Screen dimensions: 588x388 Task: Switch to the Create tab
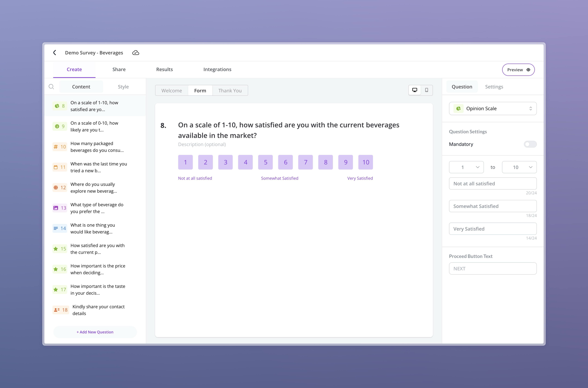(74, 69)
